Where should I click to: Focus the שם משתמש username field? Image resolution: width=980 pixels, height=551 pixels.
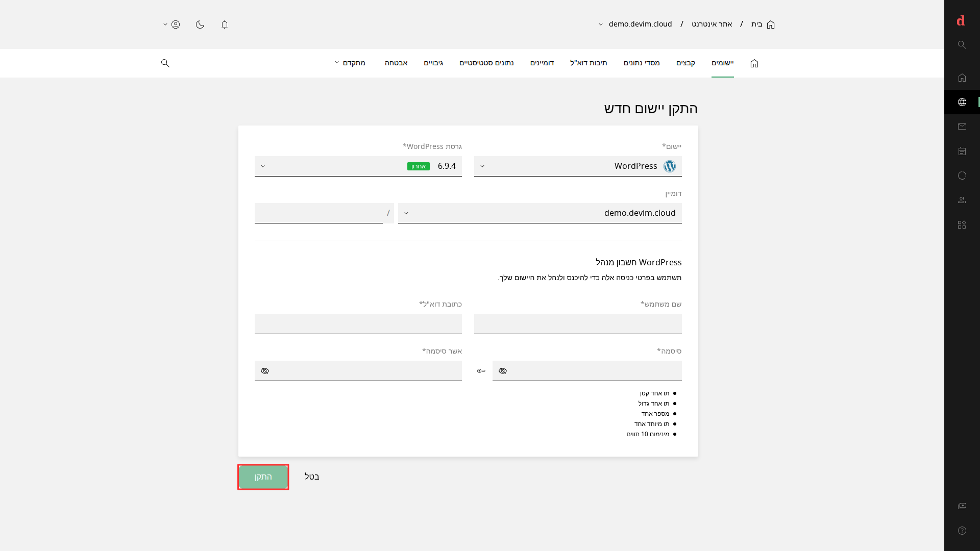578,324
